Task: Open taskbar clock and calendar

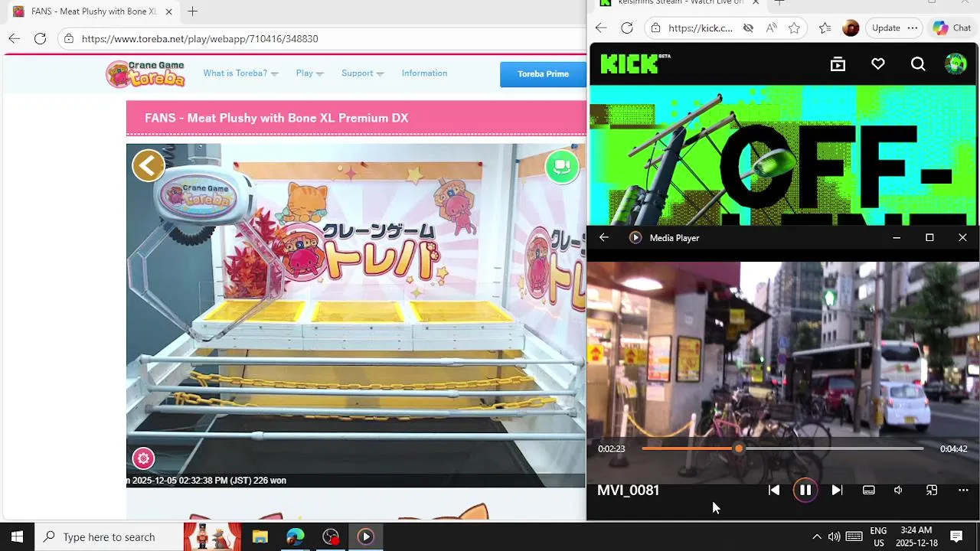Action: tap(916, 537)
